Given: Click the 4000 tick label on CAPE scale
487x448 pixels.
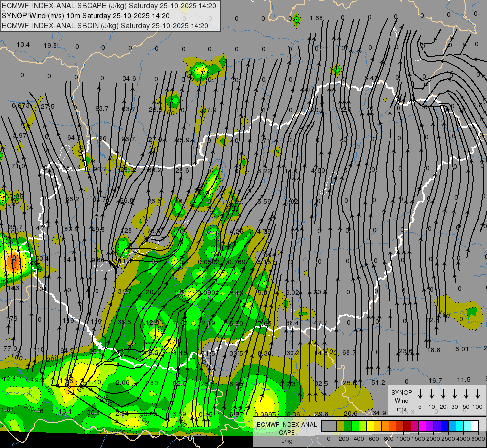Looking at the screenshot, I should [463, 439].
